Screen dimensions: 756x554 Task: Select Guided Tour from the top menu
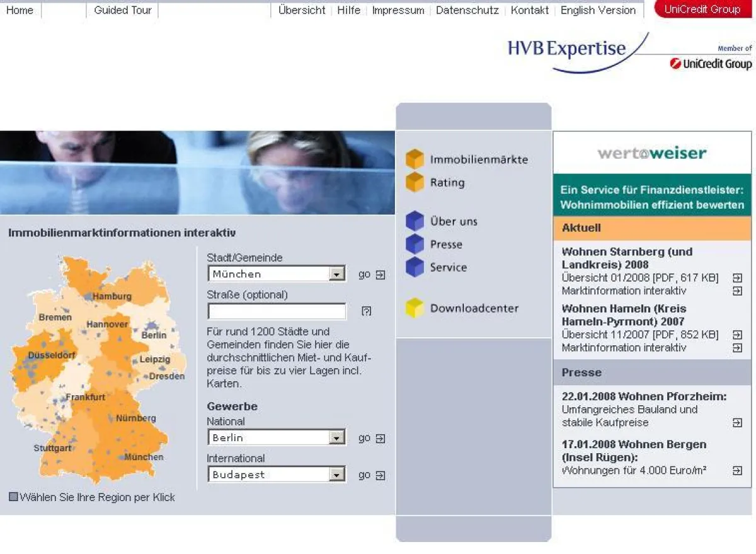tap(122, 9)
